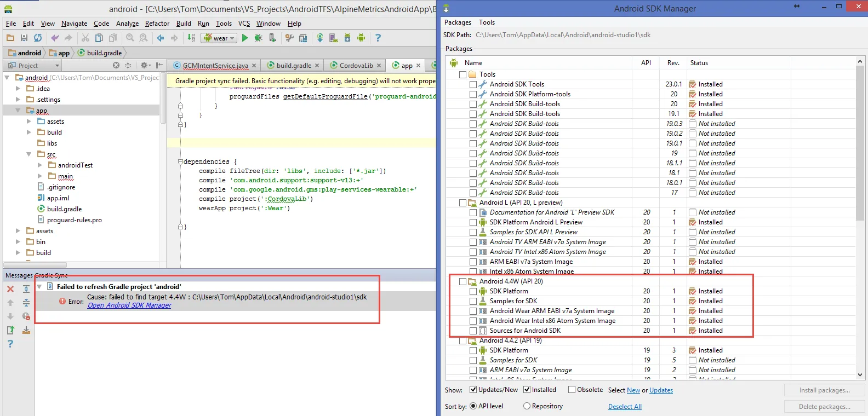
Task: Check the Android SDK Platform-tools checkbox
Action: tap(473, 94)
